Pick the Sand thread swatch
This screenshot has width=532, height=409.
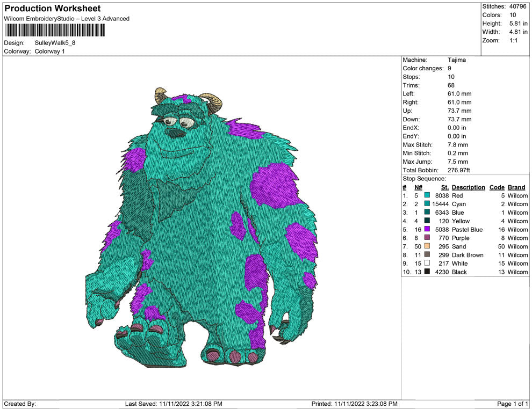click(x=427, y=246)
